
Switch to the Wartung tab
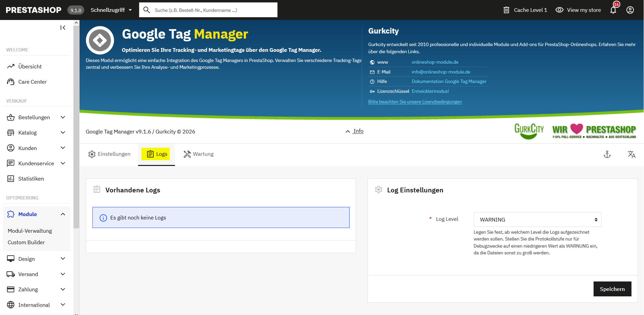[198, 154]
